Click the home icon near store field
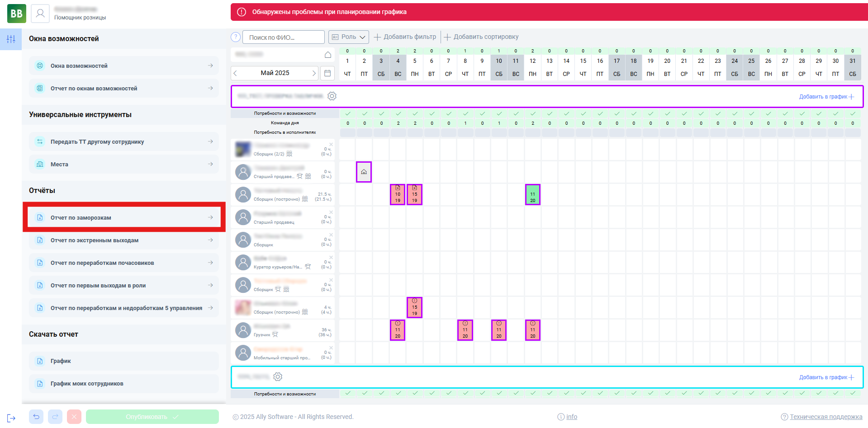Viewport: 868px width, 428px height. [x=328, y=55]
